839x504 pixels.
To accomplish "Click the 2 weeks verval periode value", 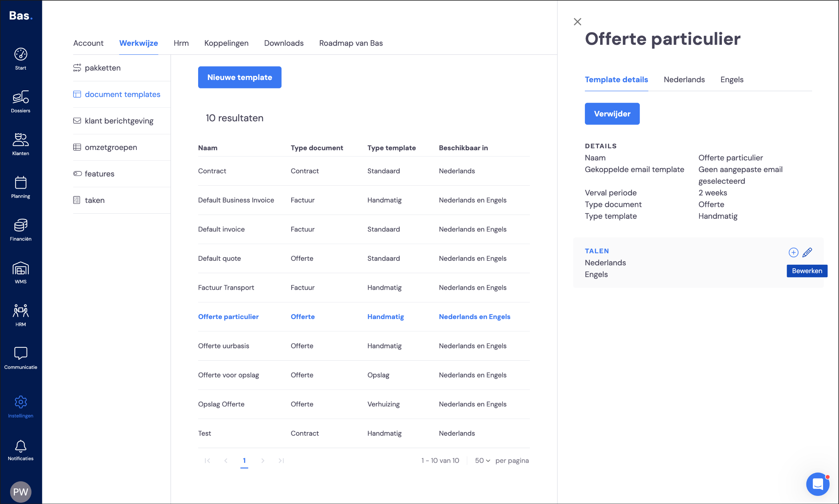I will click(x=712, y=193).
